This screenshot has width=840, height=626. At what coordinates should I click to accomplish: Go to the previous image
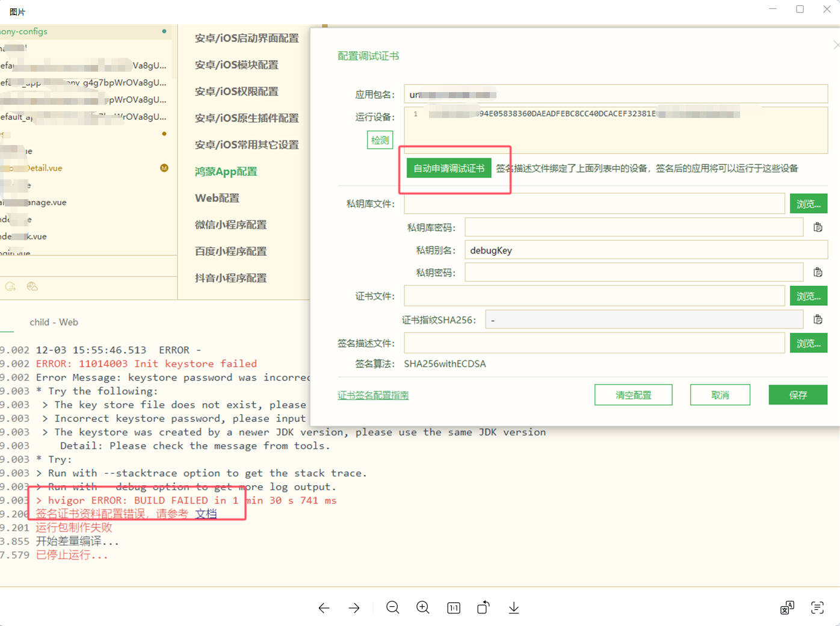(x=324, y=608)
